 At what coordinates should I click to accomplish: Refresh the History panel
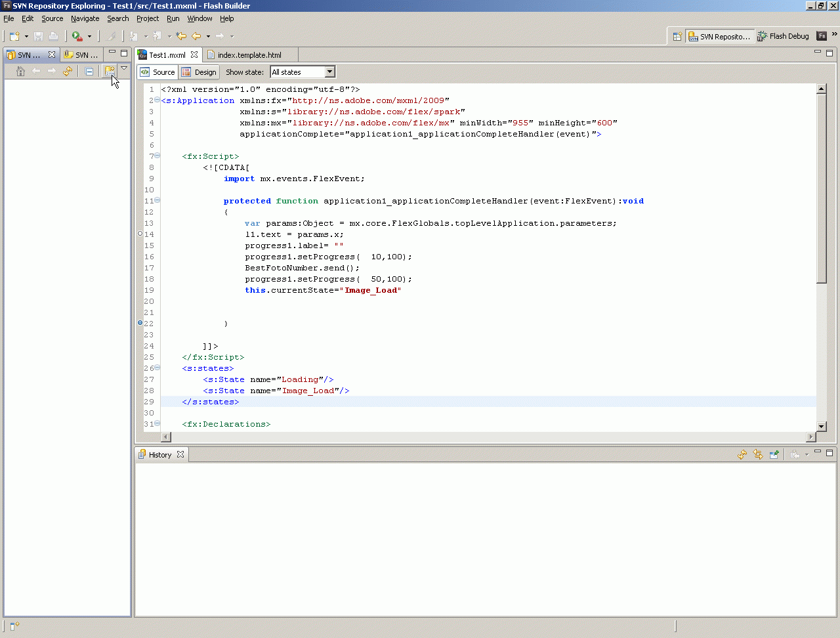coord(742,454)
